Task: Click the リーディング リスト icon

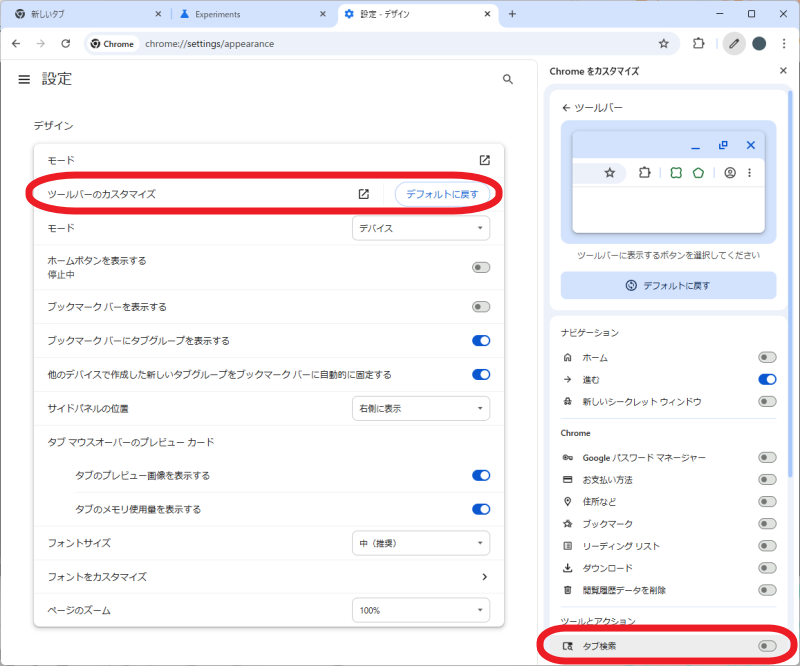Action: point(567,546)
